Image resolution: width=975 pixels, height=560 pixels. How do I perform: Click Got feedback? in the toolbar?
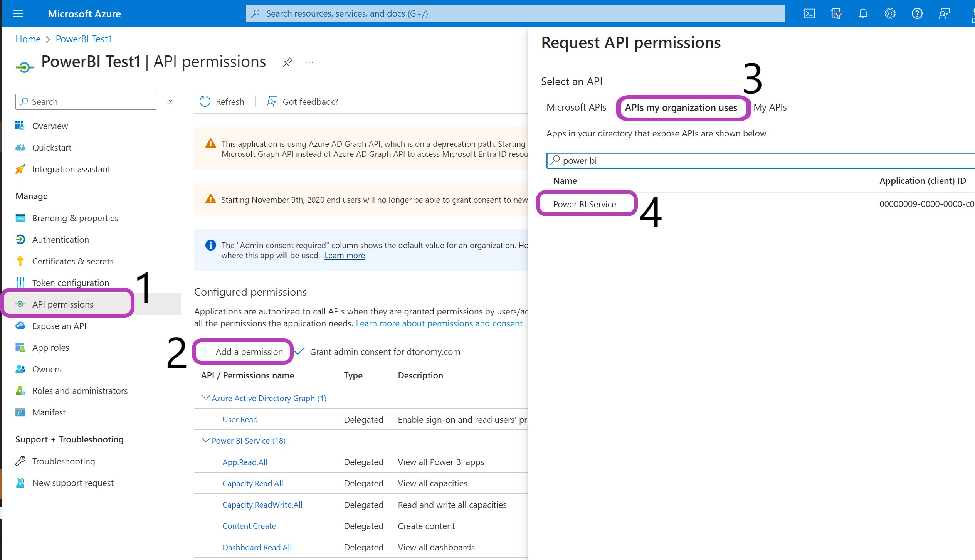303,102
